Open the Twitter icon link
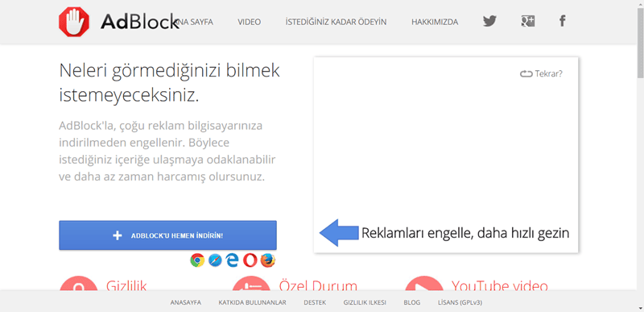This screenshot has width=644, height=312. tap(489, 22)
